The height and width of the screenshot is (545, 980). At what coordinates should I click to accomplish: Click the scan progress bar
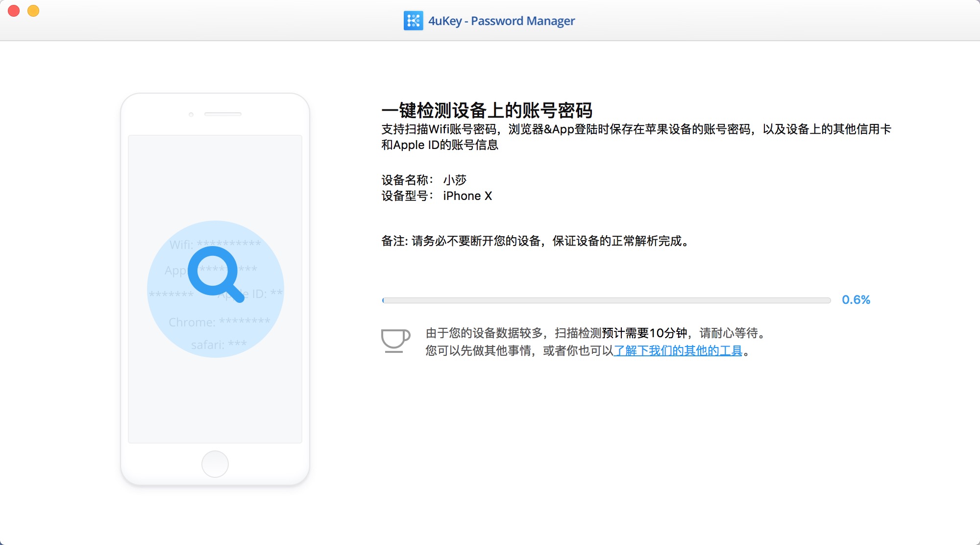[x=606, y=300]
